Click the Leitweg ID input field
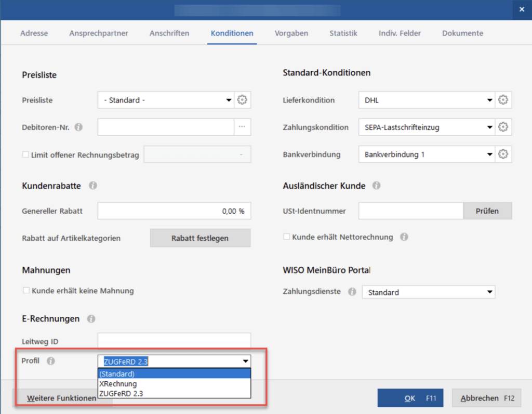 tap(174, 341)
